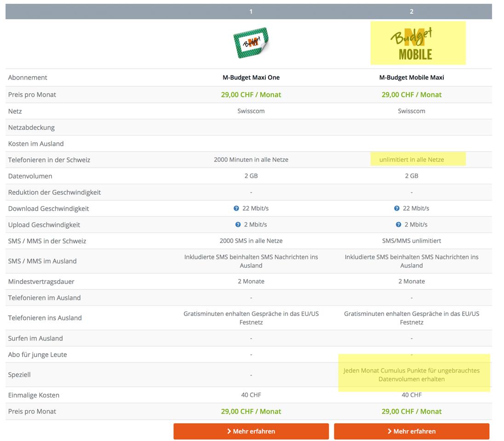
Task: Click the Download Geschwindigkeit label
Action: (49, 209)
